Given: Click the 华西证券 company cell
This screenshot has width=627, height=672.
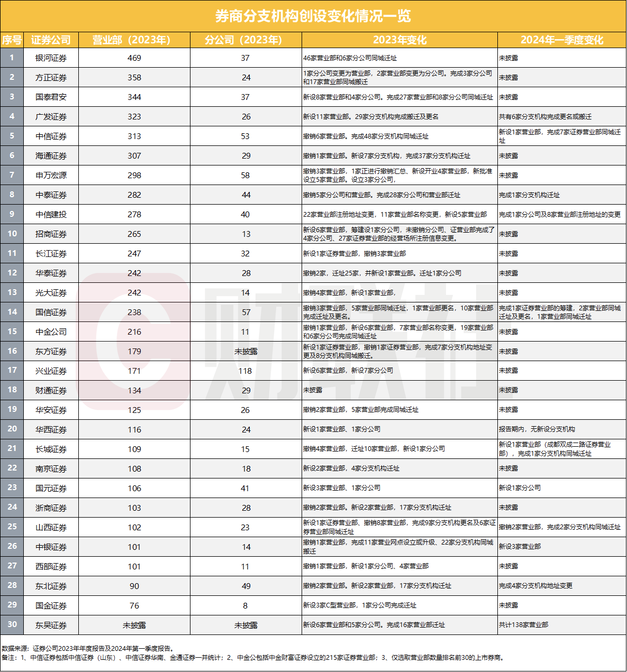Looking at the screenshot, I should tap(51, 430).
